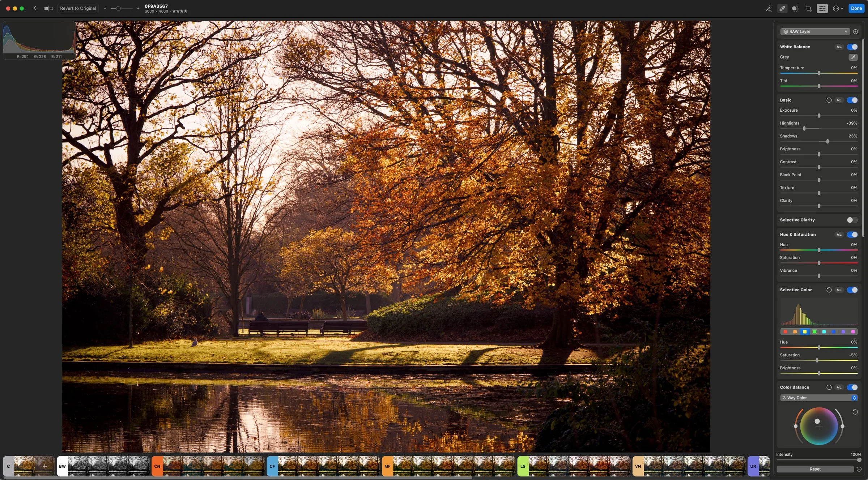The image size is (868, 480).
Task: Select the BW preset group
Action: [x=62, y=466]
